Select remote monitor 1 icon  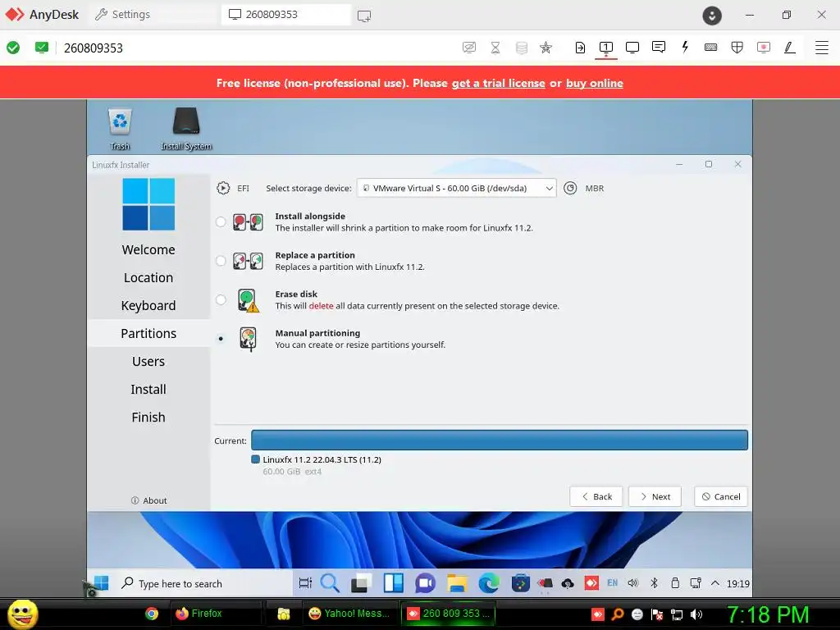606,47
